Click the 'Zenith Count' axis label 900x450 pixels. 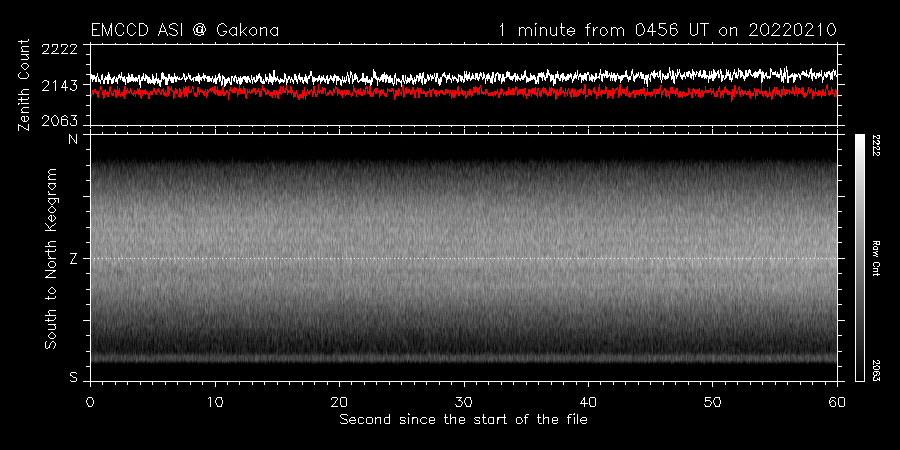coord(24,85)
